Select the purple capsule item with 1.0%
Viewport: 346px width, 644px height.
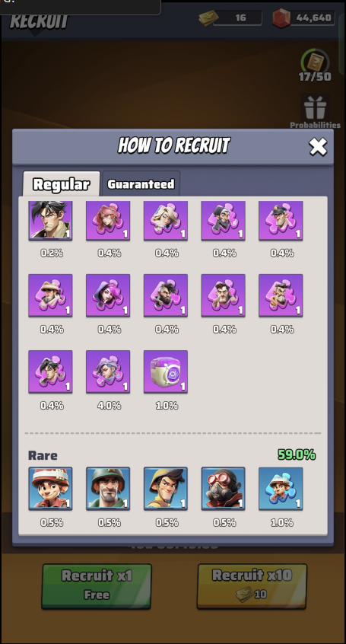click(166, 371)
